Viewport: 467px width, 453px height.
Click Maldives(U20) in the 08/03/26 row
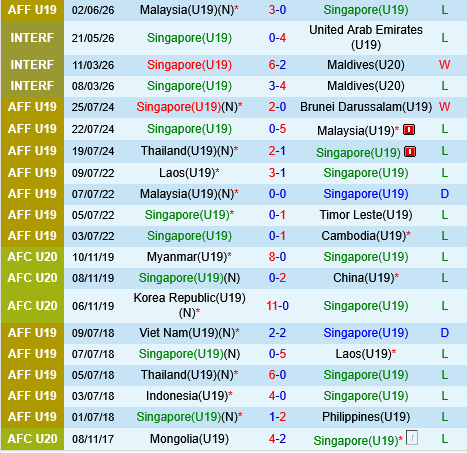click(366, 86)
